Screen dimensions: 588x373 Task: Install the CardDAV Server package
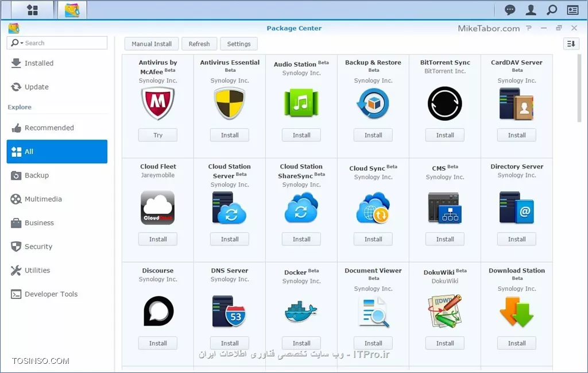(517, 135)
